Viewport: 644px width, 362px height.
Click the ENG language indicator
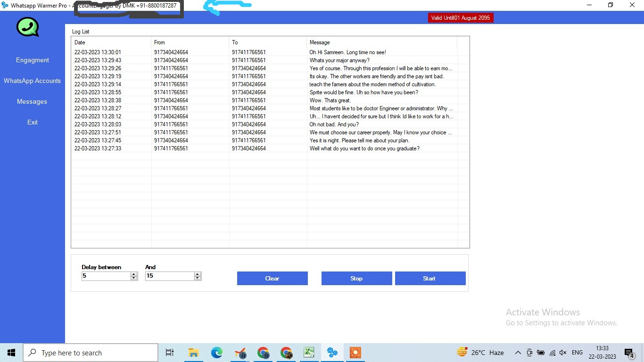tap(577, 353)
